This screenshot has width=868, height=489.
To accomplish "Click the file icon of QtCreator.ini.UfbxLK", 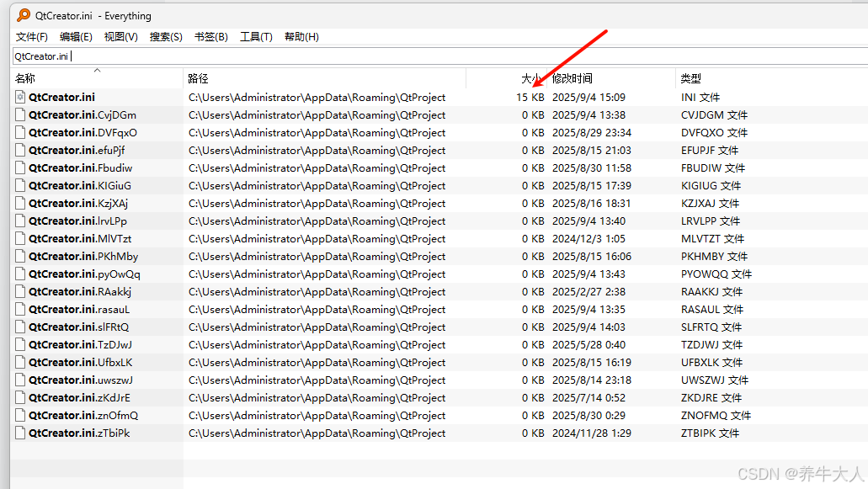I will pyautogui.click(x=20, y=363).
